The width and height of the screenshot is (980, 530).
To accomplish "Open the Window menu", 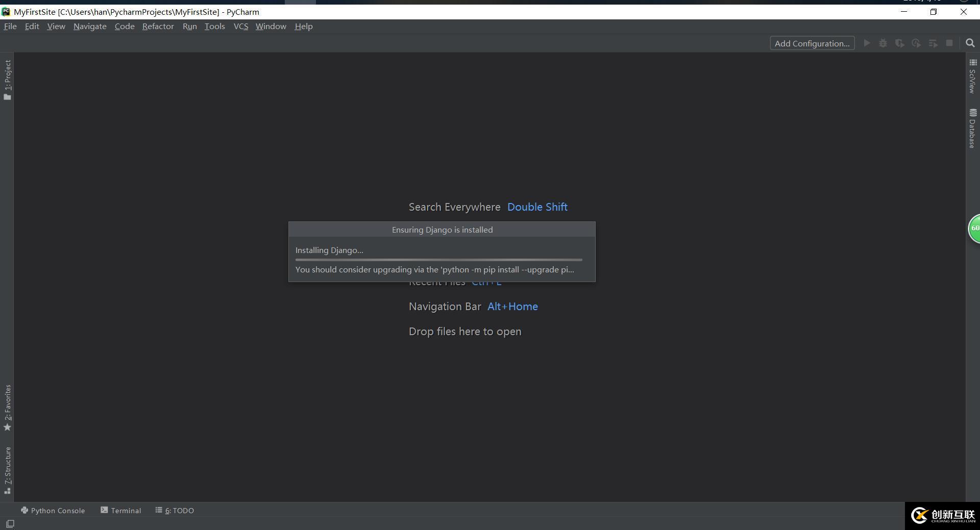I will (271, 27).
